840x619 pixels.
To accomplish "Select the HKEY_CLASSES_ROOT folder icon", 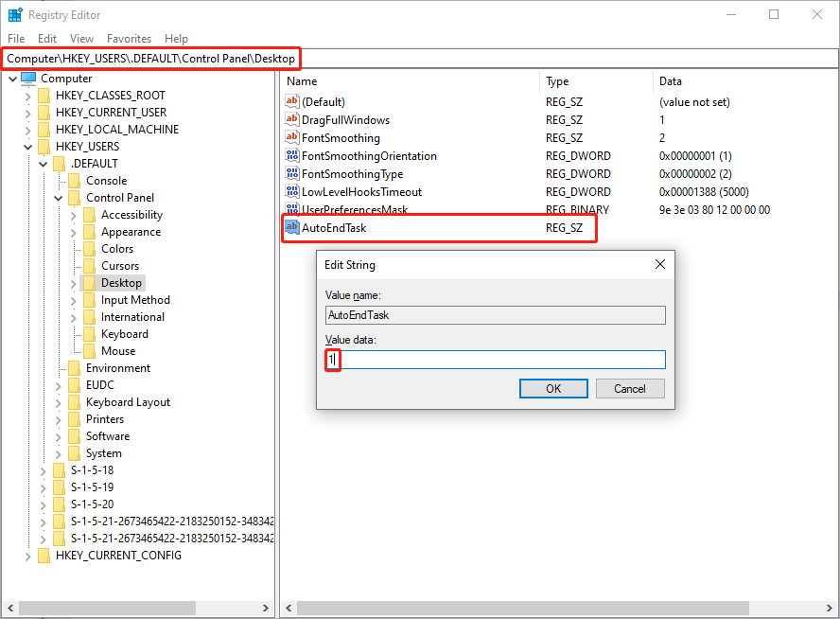I will [x=44, y=96].
